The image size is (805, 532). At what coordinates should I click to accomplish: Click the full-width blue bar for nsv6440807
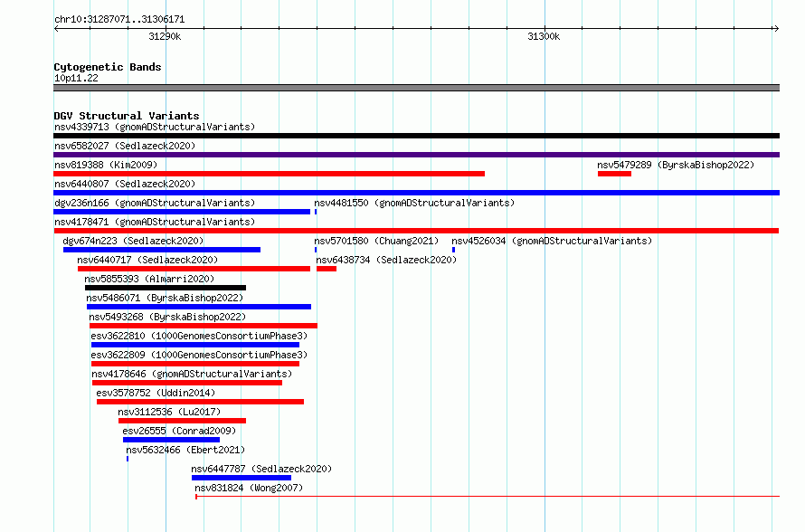coord(416,193)
